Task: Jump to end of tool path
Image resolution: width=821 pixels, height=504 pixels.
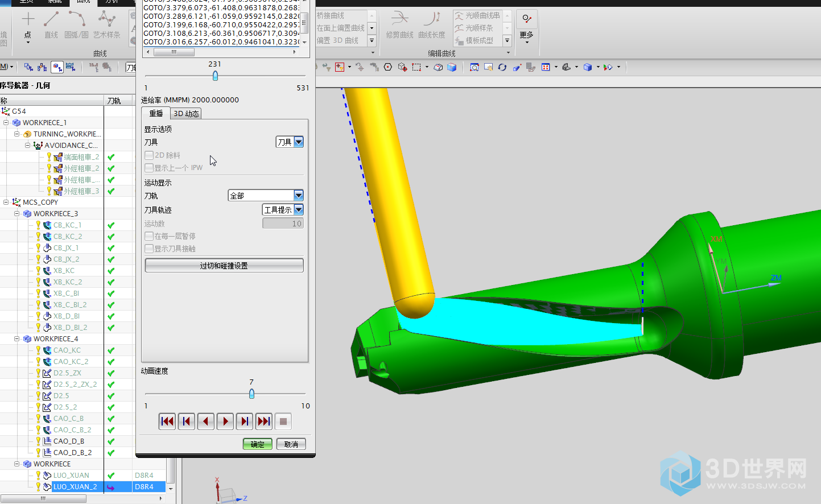Action: (264, 422)
